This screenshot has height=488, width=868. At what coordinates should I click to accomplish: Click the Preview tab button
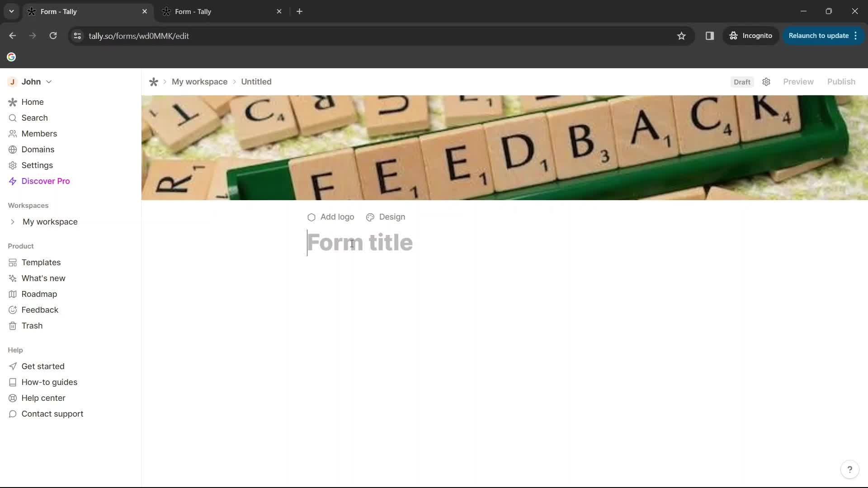pyautogui.click(x=798, y=82)
